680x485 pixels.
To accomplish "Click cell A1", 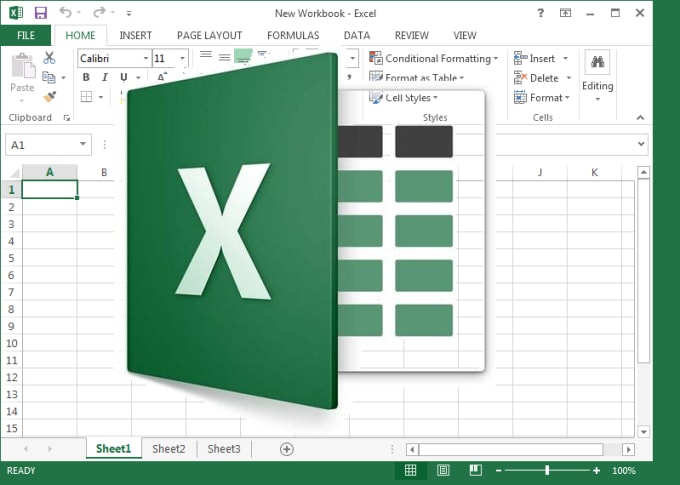I will [50, 190].
